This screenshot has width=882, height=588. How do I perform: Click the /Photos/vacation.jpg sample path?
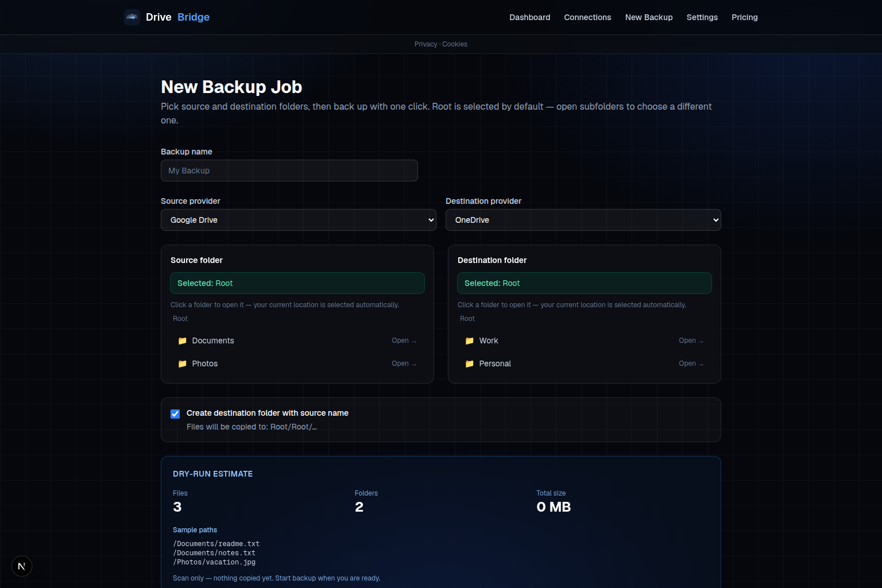pyautogui.click(x=214, y=562)
